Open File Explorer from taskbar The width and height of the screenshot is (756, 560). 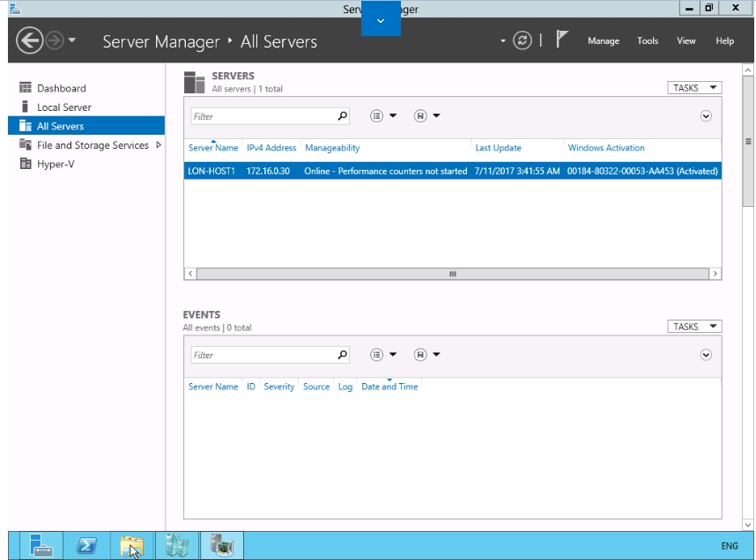point(131,546)
